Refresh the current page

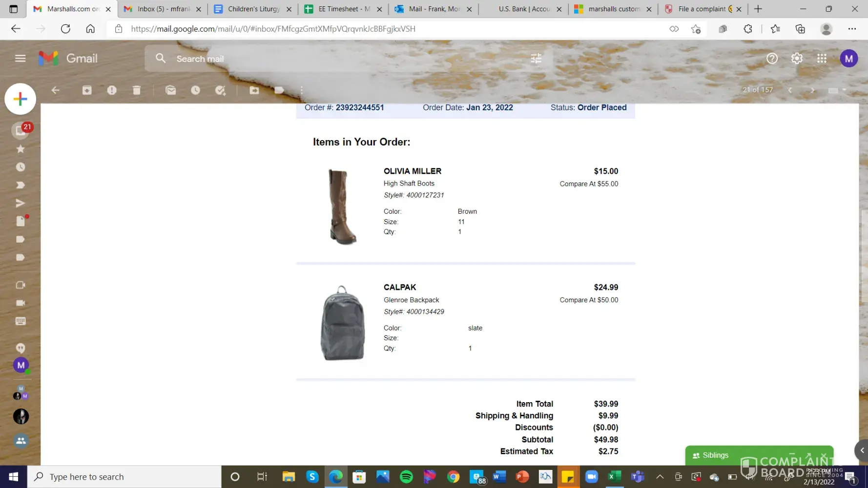tap(65, 29)
